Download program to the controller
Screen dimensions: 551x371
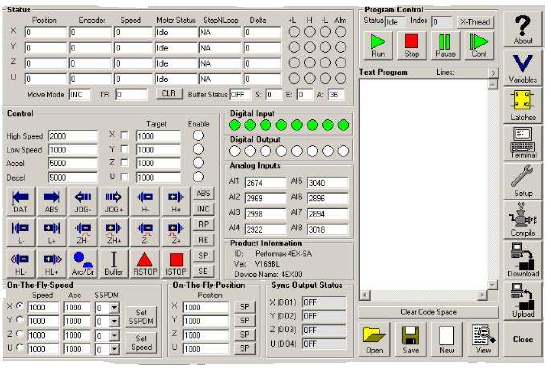tap(523, 260)
